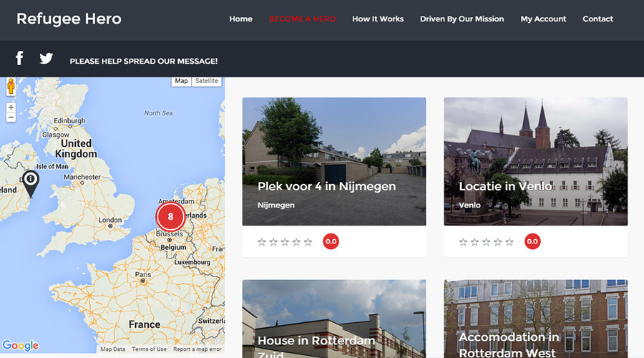
Task: Open How It Works page
Action: point(378,19)
